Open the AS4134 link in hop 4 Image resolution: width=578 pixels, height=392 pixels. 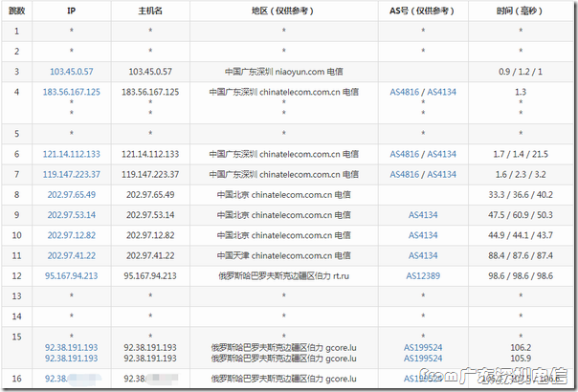pos(441,92)
